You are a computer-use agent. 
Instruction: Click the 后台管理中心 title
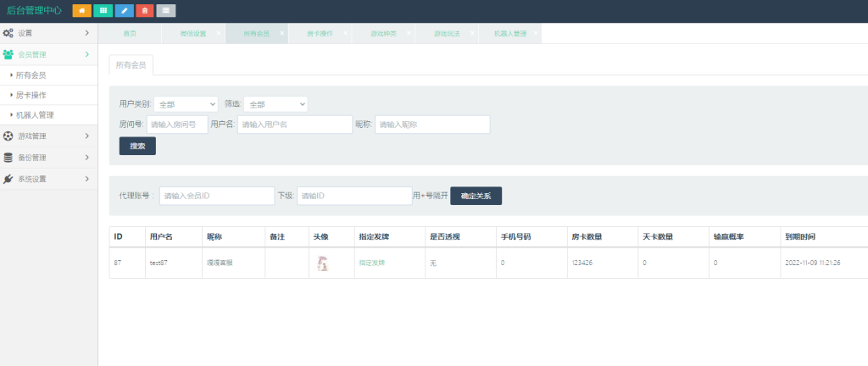[x=34, y=10]
